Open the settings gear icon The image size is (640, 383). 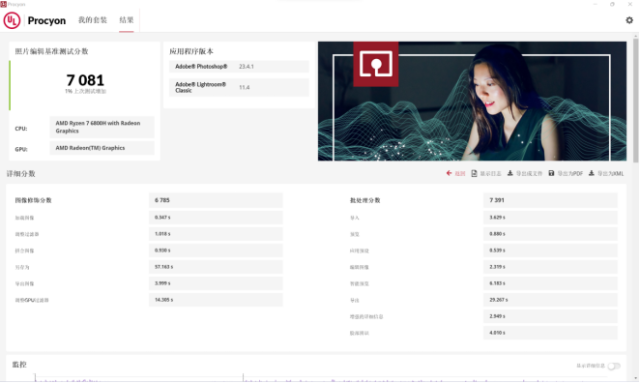(x=629, y=20)
